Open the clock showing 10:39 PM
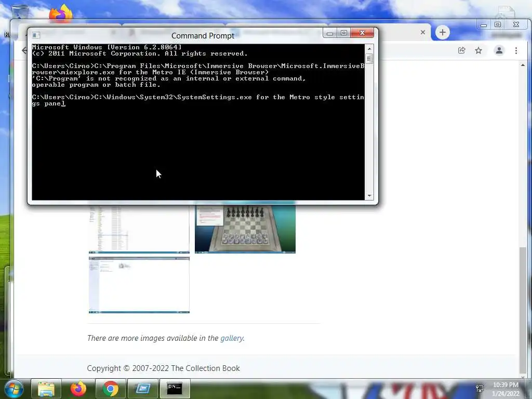The height and width of the screenshot is (399, 532). tap(506, 389)
